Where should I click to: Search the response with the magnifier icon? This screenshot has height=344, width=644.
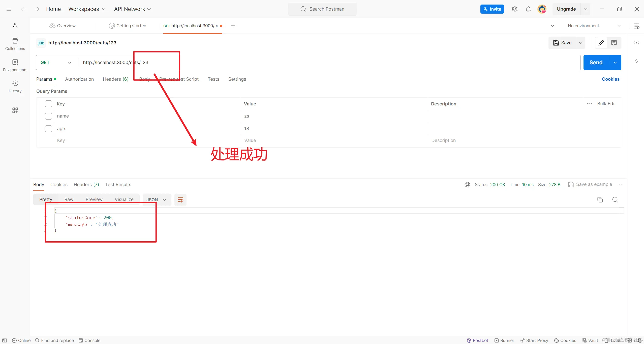pyautogui.click(x=615, y=200)
